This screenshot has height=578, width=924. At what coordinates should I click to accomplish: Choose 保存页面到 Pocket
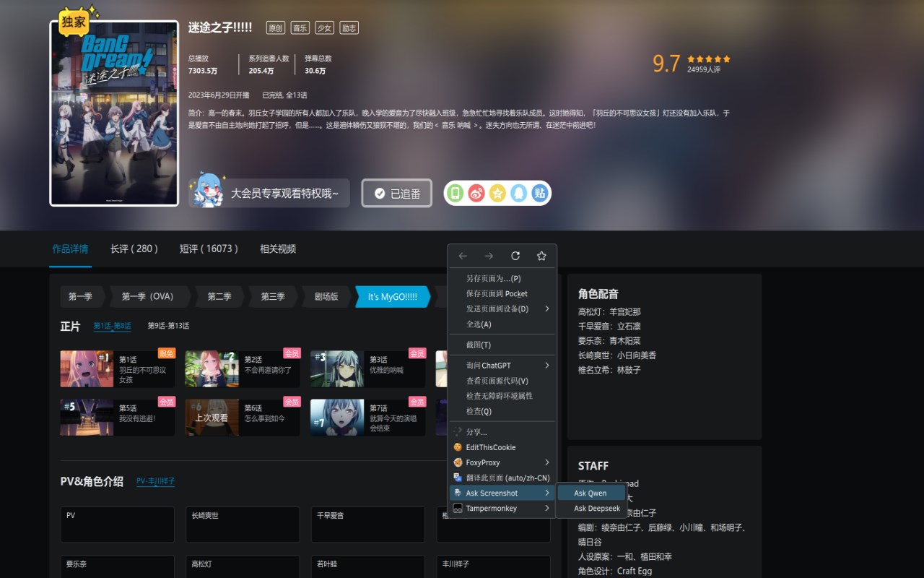502,293
